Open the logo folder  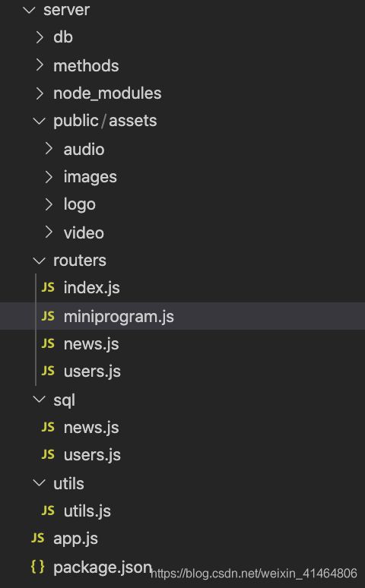pyautogui.click(x=80, y=205)
